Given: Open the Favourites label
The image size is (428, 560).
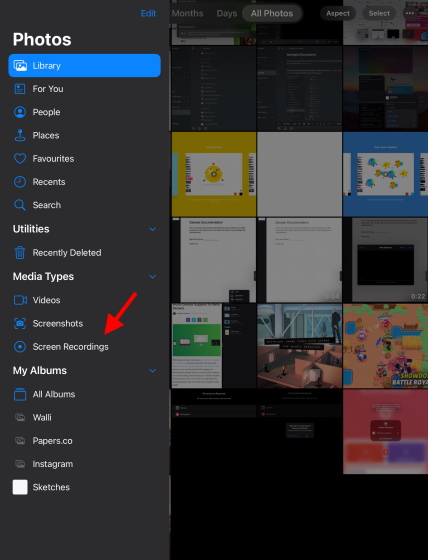Looking at the screenshot, I should point(53,159).
